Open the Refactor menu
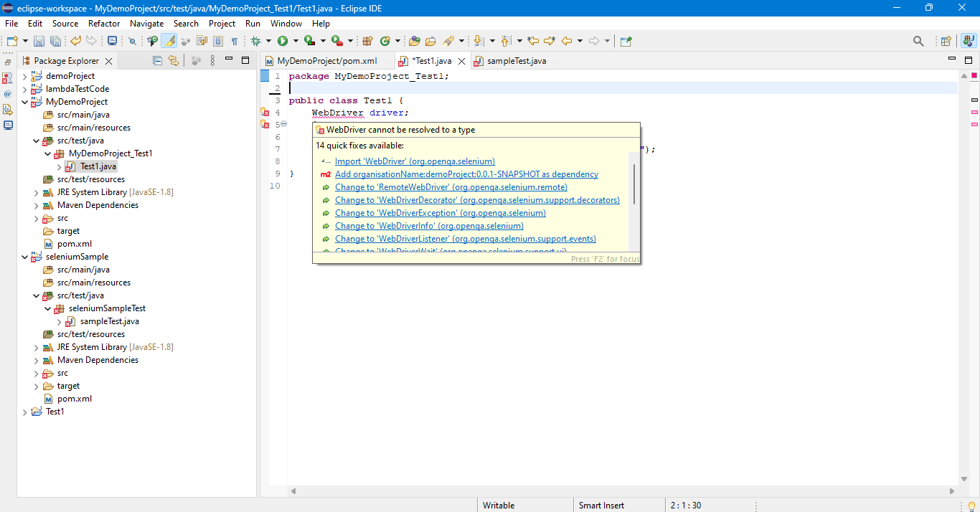 point(104,24)
